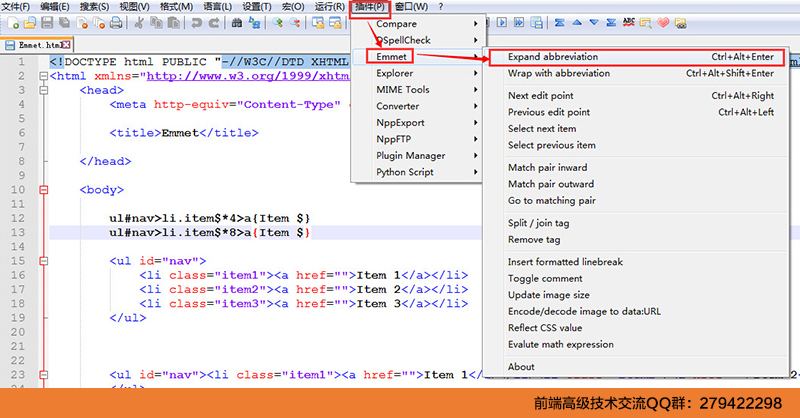Image resolution: width=800 pixels, height=418 pixels.
Task: Collapse the ul fold on line 23
Action: [43, 375]
